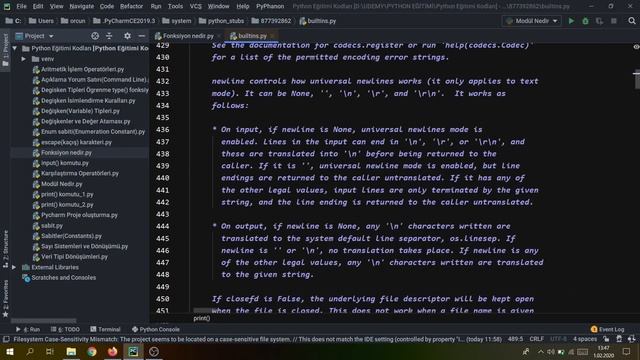Open Windows Start menu
This screenshot has width=640, height=360.
point(9,351)
